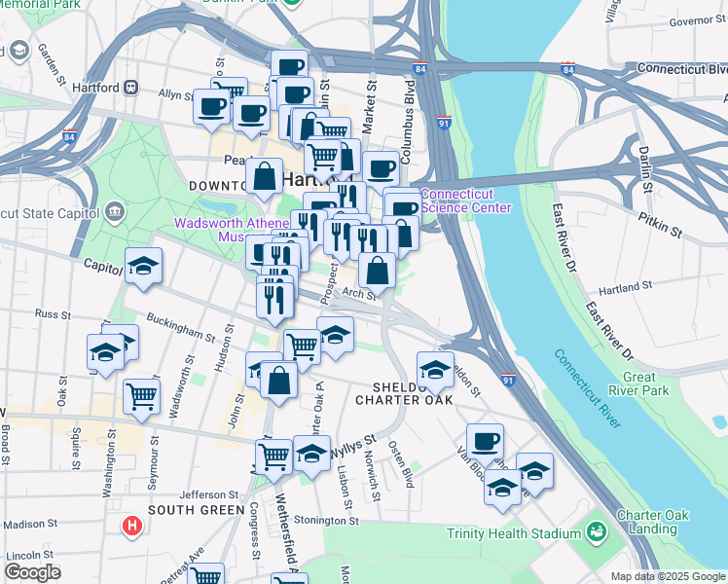Select the school marker beside Wyllys St

pyautogui.click(x=312, y=456)
